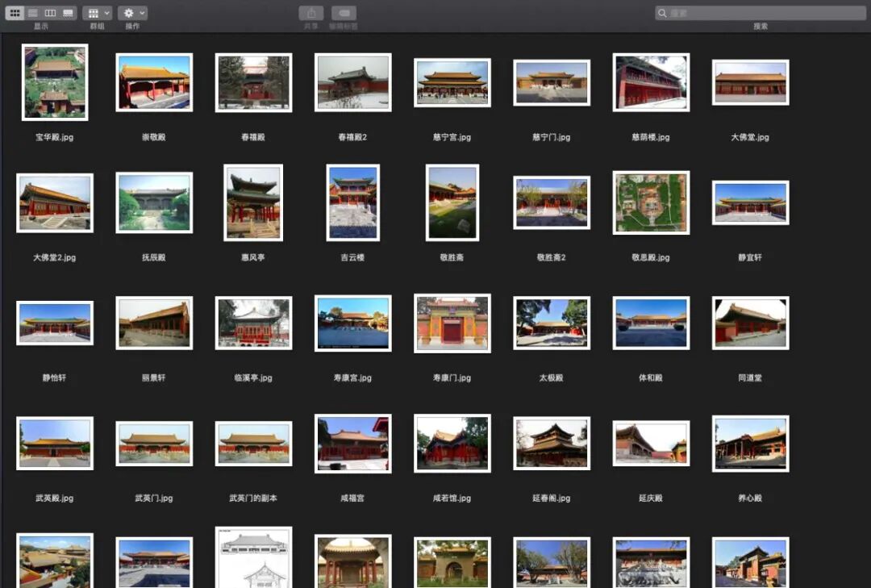Switch to icon view in the toolbar
Viewport: 871px width, 588px height.
coord(15,13)
